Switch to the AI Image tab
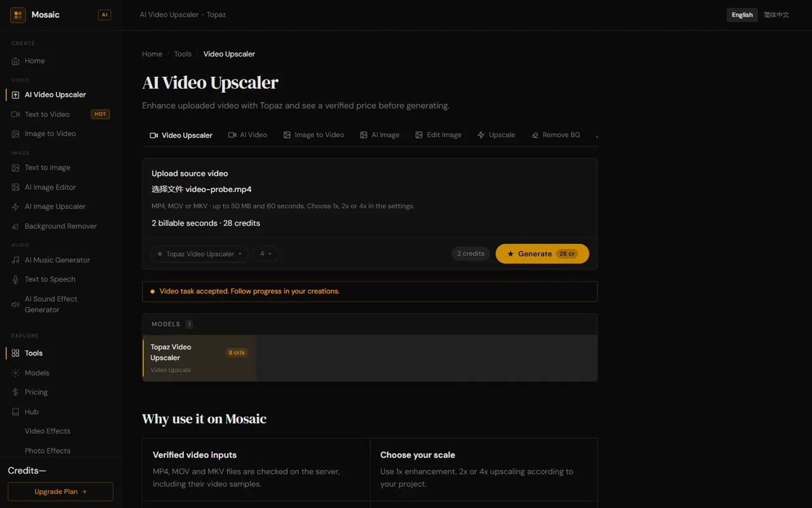 [379, 135]
